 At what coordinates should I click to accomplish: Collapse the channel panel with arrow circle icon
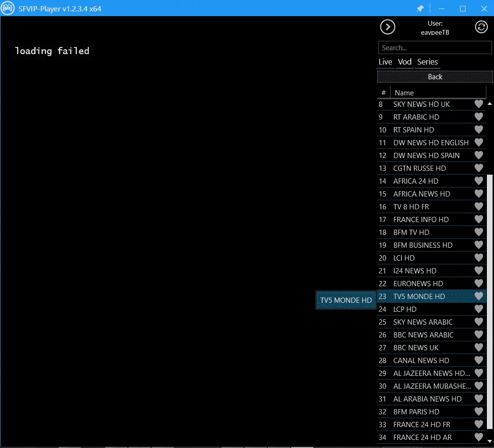point(388,27)
